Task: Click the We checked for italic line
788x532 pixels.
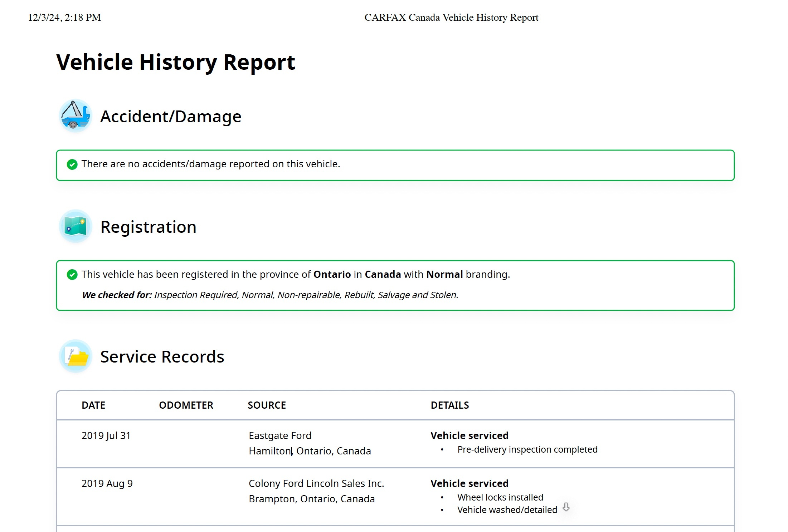Action: point(270,295)
